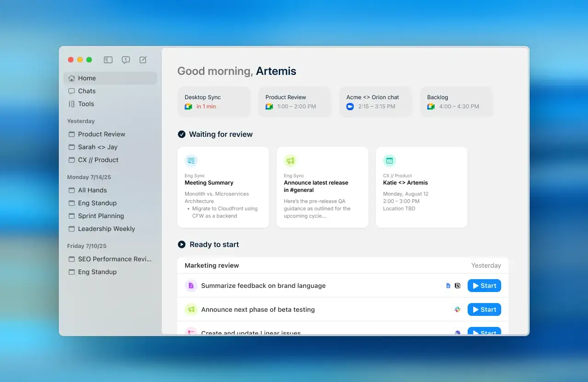This screenshot has width=588, height=382.
Task: Select Summarize feedback on brand language task
Action: [343, 286]
